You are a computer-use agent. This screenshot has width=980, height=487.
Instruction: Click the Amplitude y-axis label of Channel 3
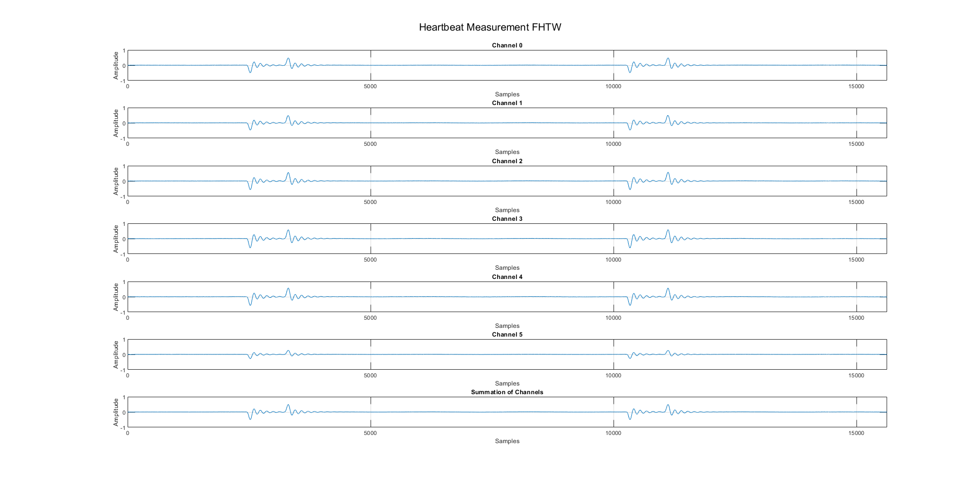116,239
